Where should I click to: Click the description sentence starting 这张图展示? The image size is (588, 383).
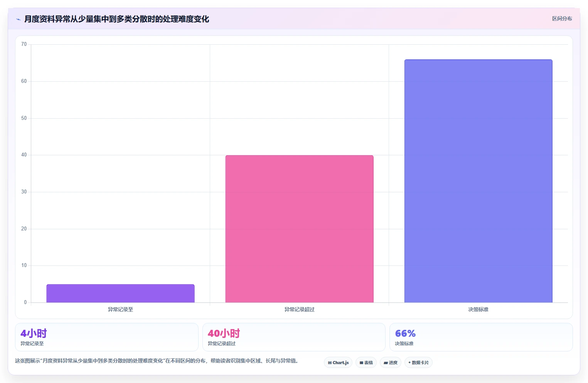[157, 361]
